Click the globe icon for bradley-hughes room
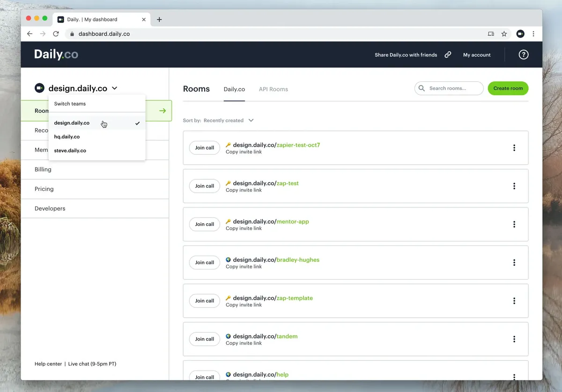562x392 pixels. click(229, 260)
